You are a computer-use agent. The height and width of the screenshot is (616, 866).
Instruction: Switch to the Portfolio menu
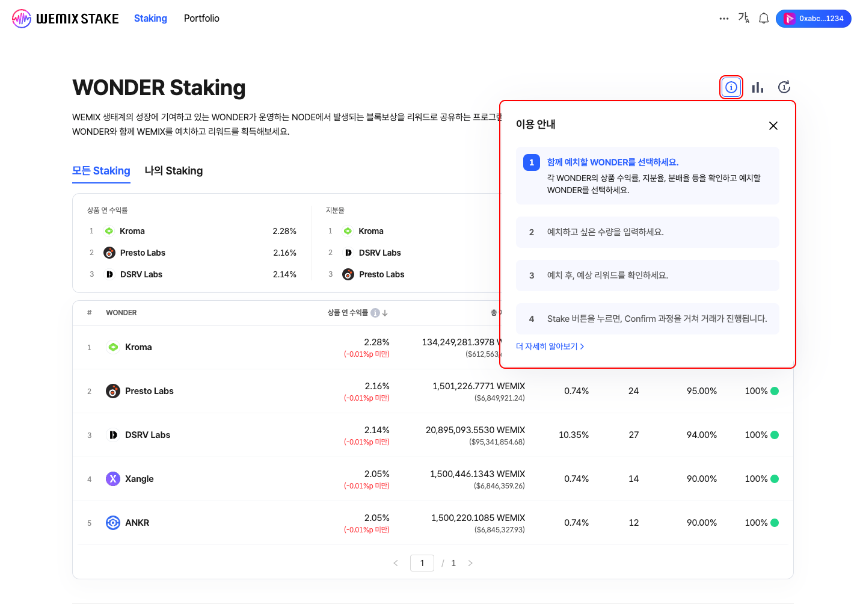click(x=201, y=19)
